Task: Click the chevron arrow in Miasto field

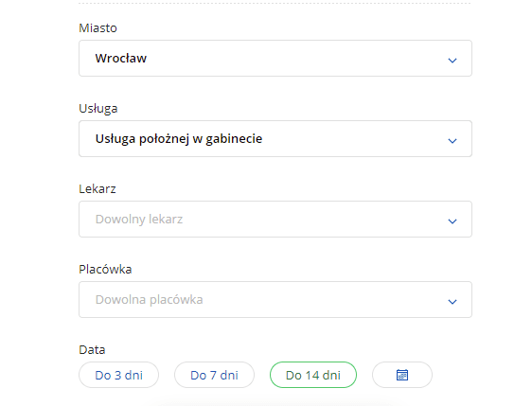Action: (x=452, y=61)
